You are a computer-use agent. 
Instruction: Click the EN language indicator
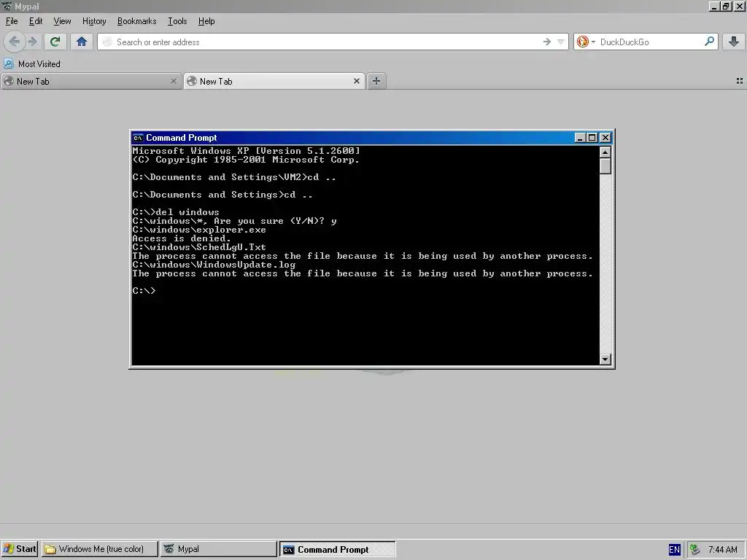pos(674,550)
